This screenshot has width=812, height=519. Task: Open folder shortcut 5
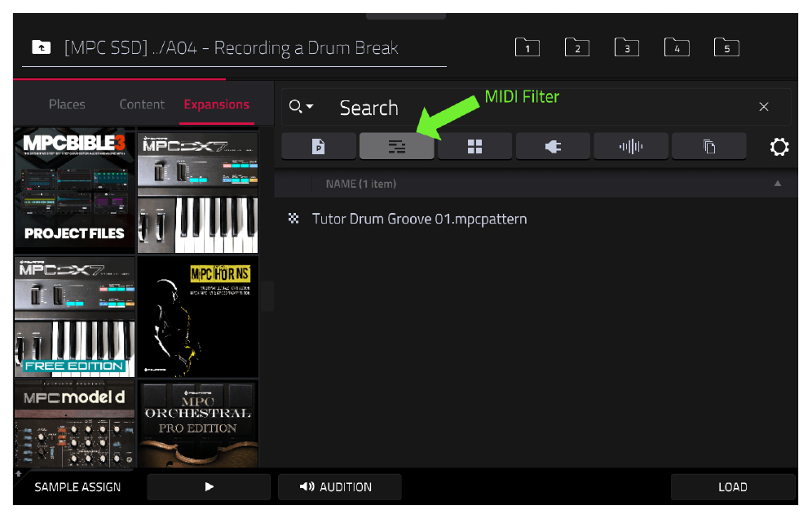point(726,47)
